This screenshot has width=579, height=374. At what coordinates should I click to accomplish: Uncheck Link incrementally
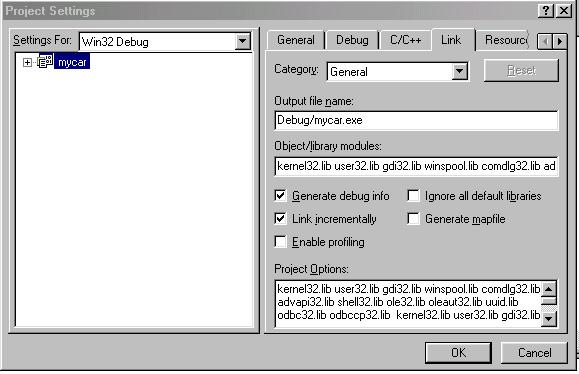point(280,219)
